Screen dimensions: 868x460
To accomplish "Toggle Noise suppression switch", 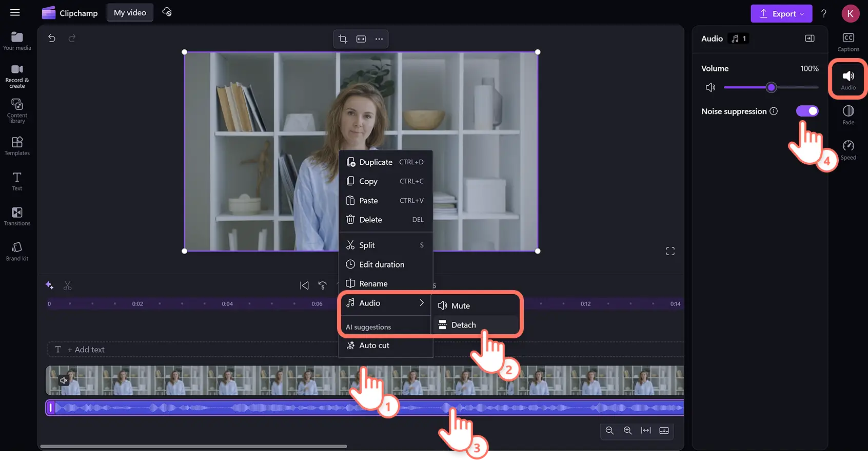I will (x=807, y=111).
